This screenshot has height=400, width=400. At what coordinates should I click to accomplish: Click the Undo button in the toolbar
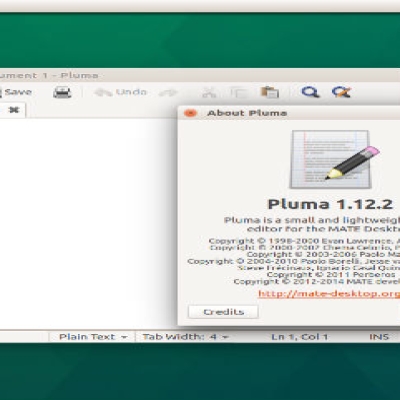[121, 92]
